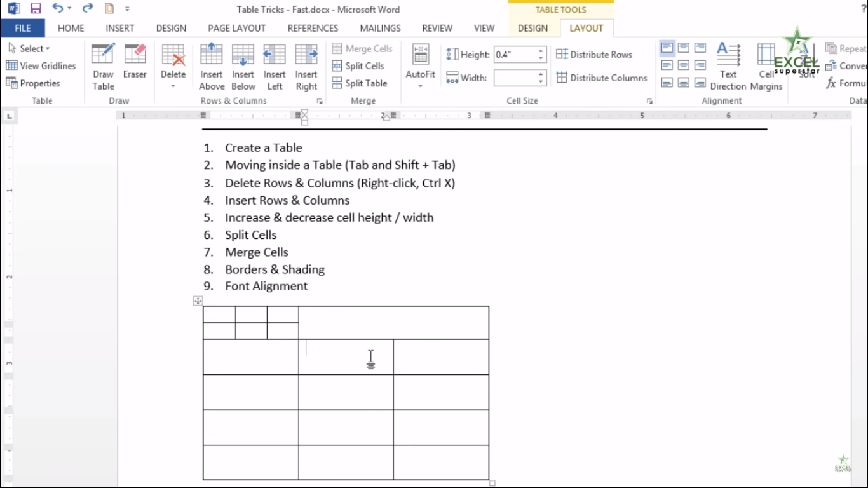Image resolution: width=868 pixels, height=488 pixels.
Task: Select Align Top Right alignment
Action: coord(700,48)
